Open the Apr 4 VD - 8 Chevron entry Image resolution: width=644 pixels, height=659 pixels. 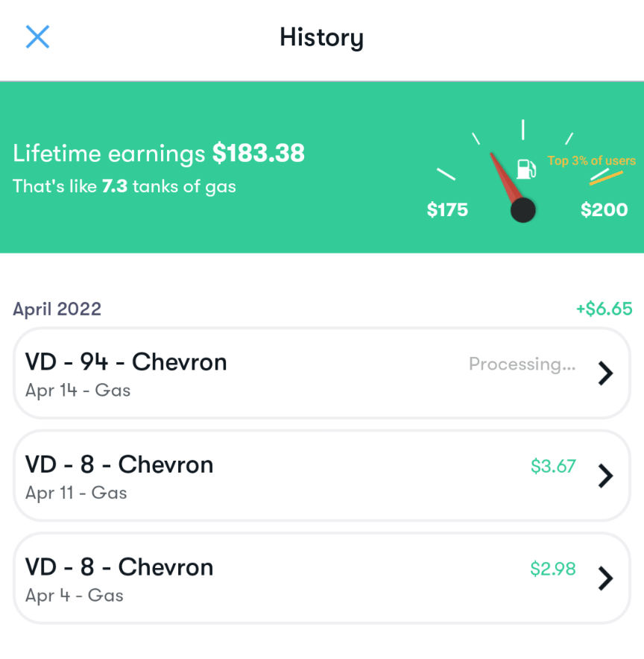coord(119,568)
